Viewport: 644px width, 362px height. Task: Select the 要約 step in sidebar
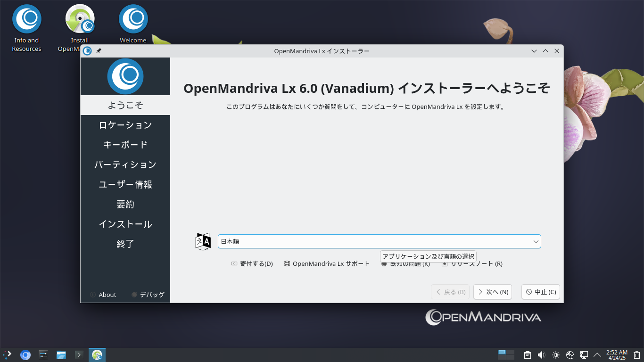125,204
